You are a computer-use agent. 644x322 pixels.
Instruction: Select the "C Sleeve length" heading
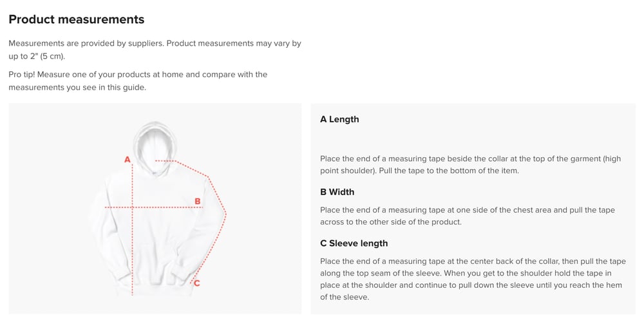point(354,243)
